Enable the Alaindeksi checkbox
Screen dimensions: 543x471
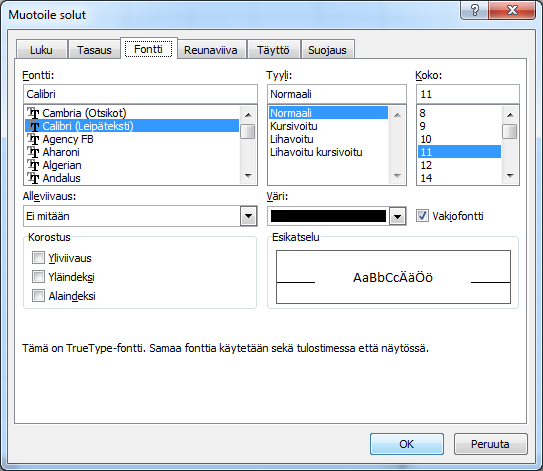coord(38,296)
